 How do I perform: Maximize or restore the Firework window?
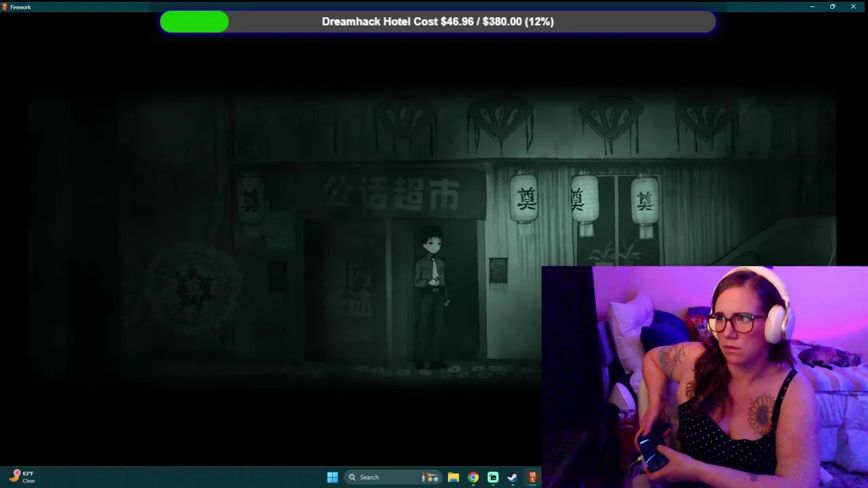coord(833,7)
